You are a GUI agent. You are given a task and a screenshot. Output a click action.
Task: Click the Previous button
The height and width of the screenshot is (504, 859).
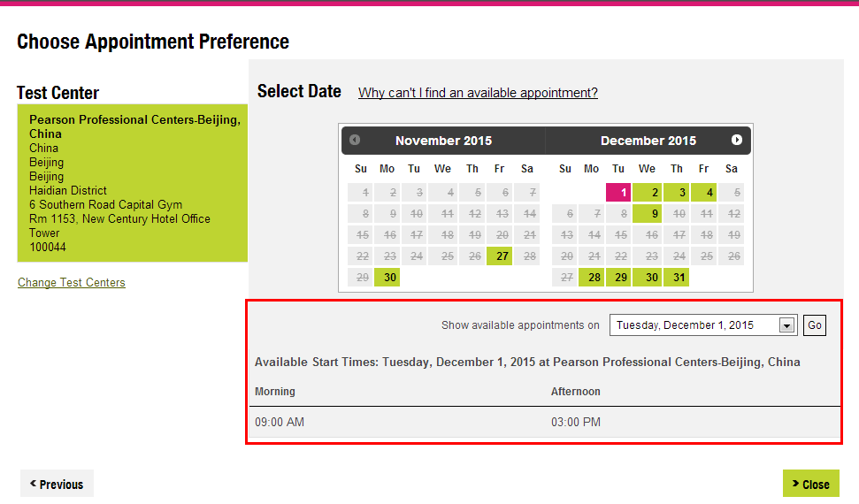[57, 484]
